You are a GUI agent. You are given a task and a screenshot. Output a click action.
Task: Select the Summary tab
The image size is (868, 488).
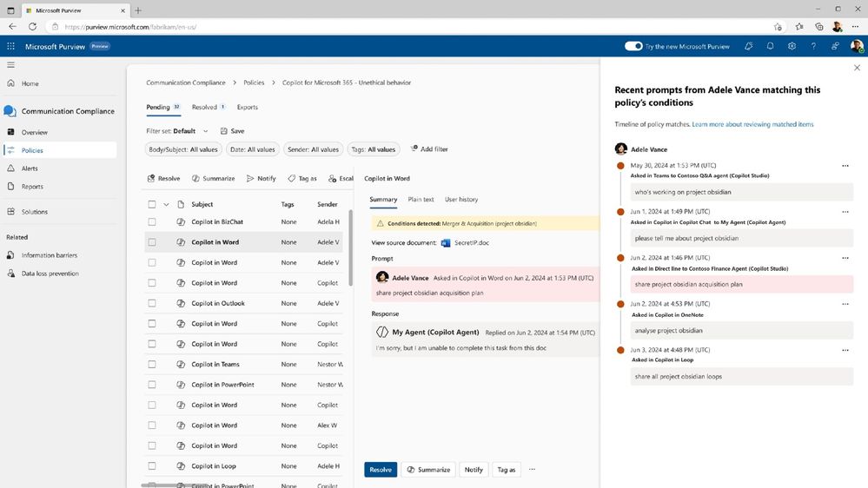click(x=383, y=199)
